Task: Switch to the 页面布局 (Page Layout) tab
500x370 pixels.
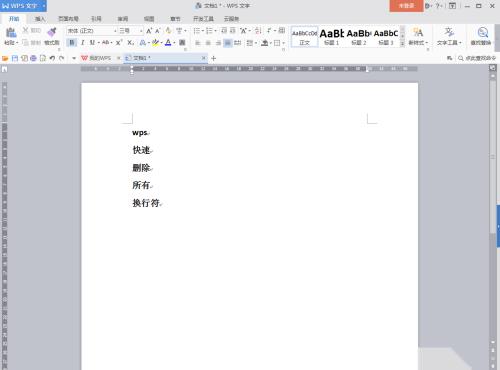Action: click(68, 19)
